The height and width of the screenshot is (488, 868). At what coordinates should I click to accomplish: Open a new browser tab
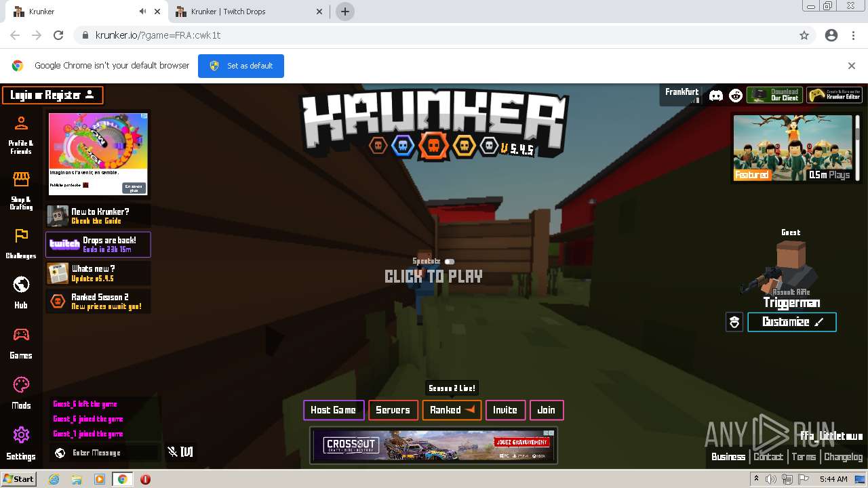point(345,12)
